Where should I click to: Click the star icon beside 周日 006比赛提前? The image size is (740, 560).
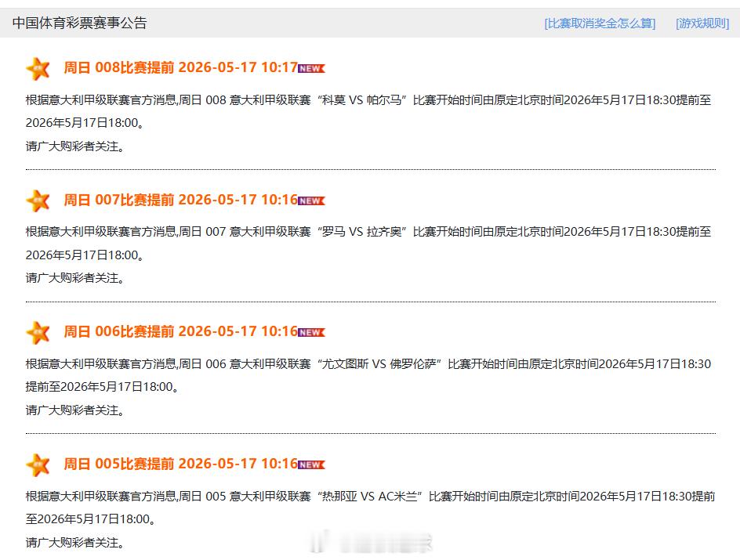coord(38,333)
